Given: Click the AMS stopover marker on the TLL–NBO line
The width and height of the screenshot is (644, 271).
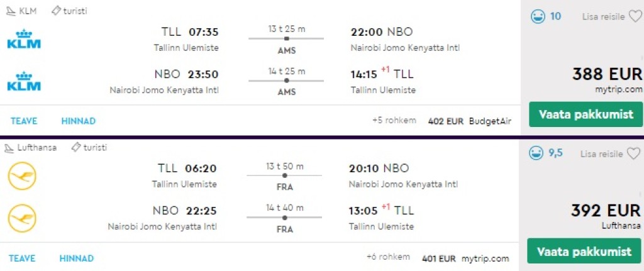Looking at the screenshot, I should (x=286, y=39).
